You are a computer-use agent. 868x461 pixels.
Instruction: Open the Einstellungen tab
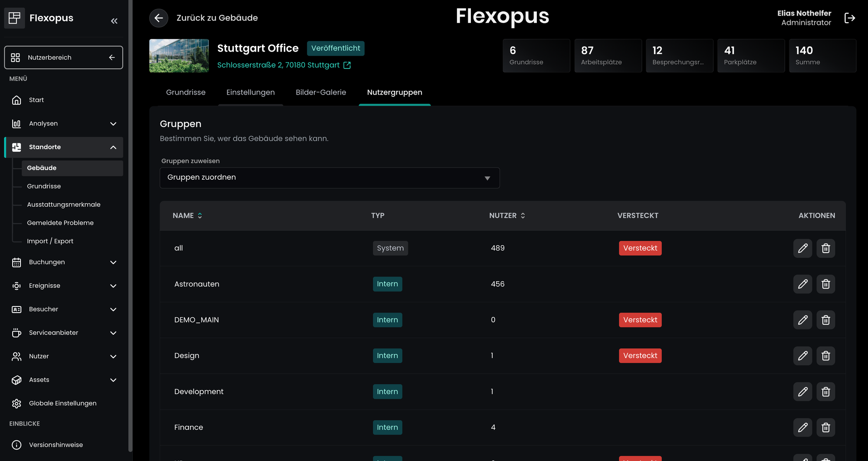pyautogui.click(x=250, y=92)
